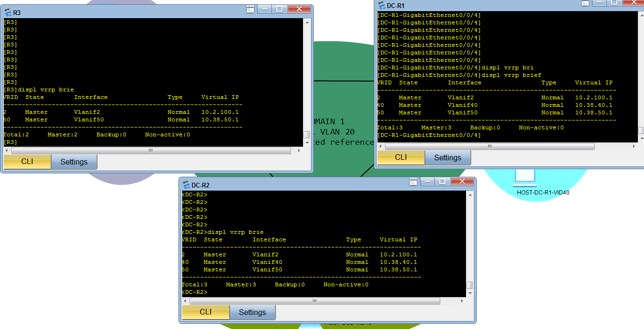Click the DC-R1 horizontal scrollbar thumb
This screenshot has width=644, height=329.
(x=489, y=147)
